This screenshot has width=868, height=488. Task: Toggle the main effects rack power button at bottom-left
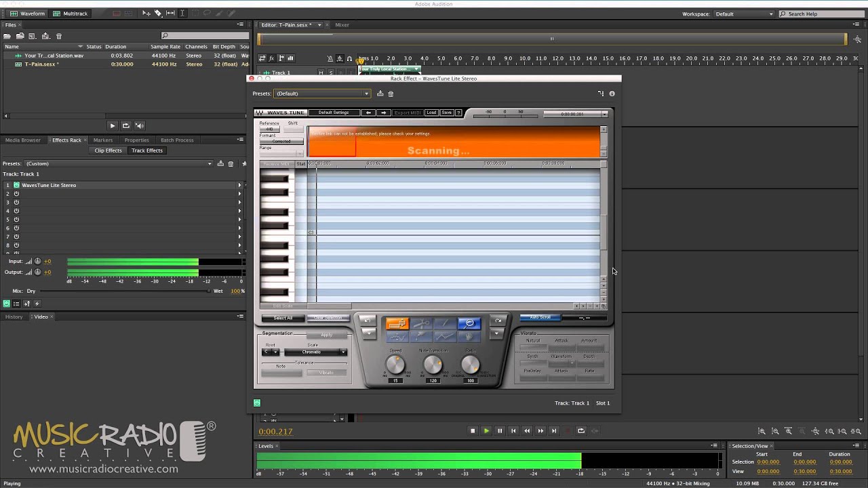click(7, 304)
